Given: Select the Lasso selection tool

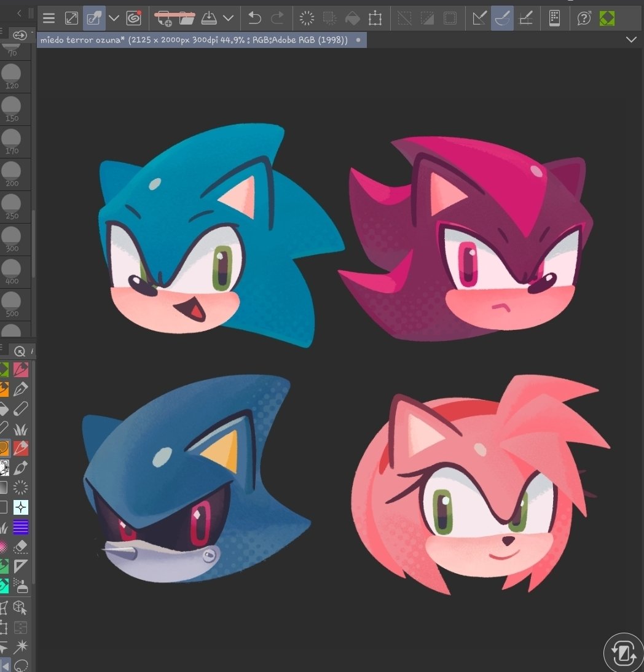Looking at the screenshot, I should tap(20, 666).
